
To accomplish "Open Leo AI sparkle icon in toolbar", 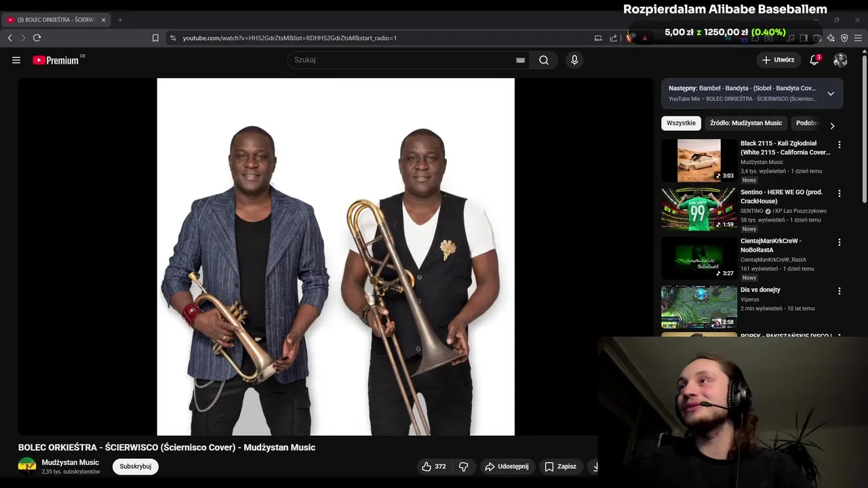I will click(x=831, y=38).
